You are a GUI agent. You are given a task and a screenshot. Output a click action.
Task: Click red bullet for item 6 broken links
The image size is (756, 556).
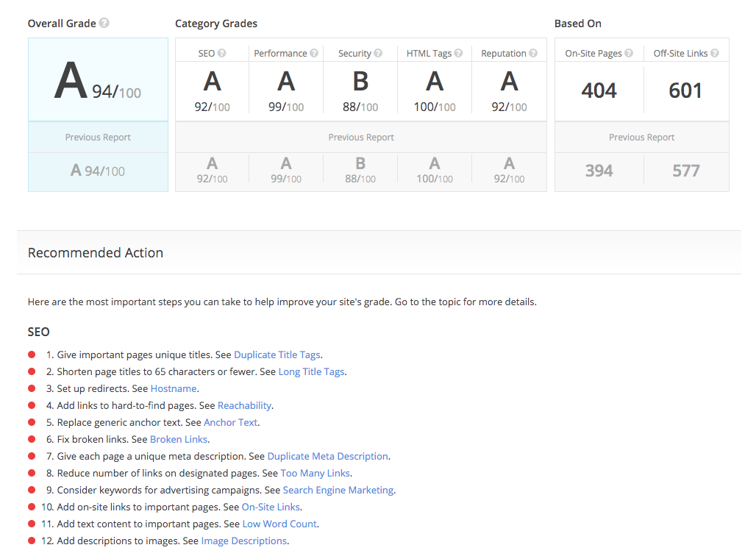coord(32,439)
